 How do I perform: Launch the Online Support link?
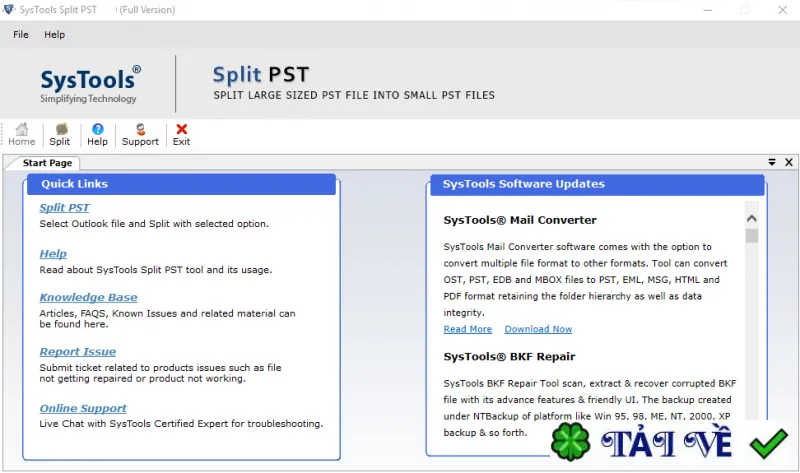click(83, 408)
